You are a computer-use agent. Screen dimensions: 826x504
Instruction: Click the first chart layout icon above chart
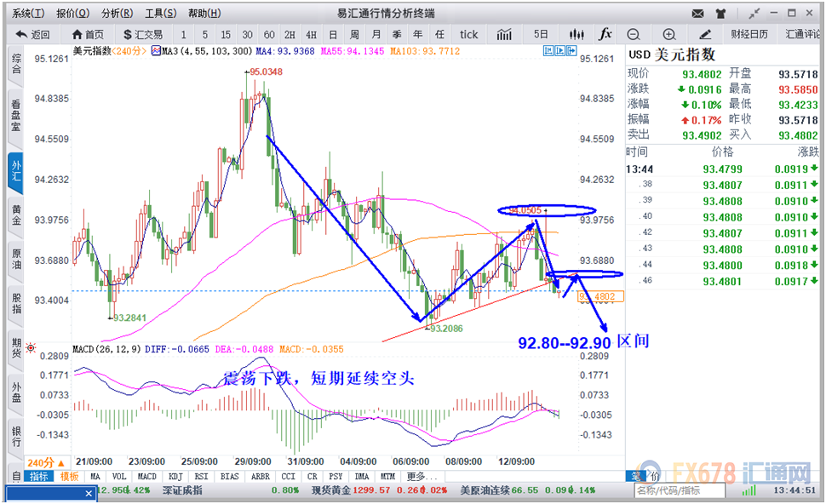tap(548, 50)
